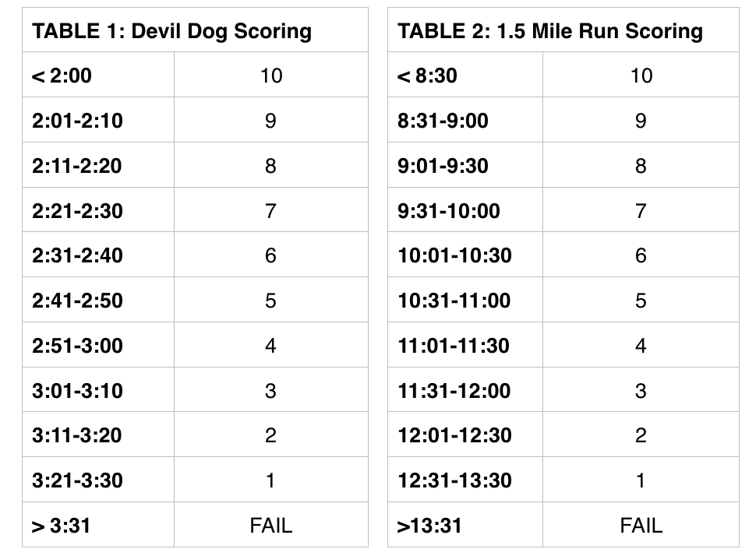Select the "9:31-10:00" time range cell
This screenshot has width=756, height=556.
[448, 211]
